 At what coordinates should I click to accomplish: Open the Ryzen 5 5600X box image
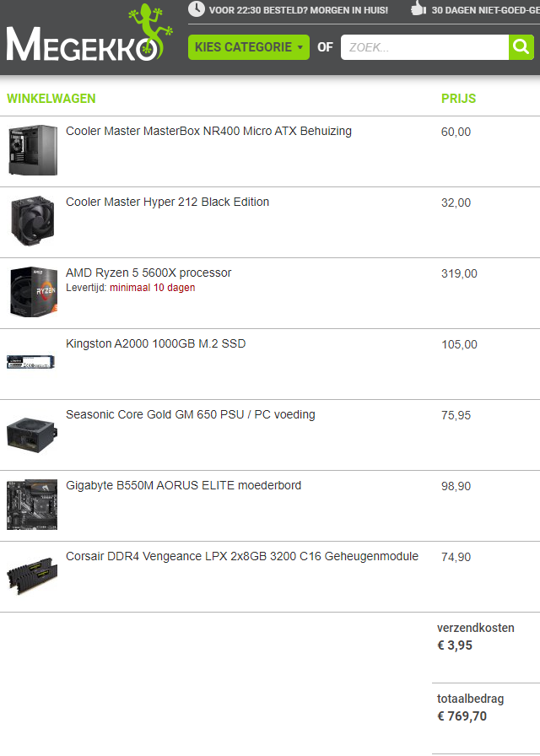coord(33,292)
